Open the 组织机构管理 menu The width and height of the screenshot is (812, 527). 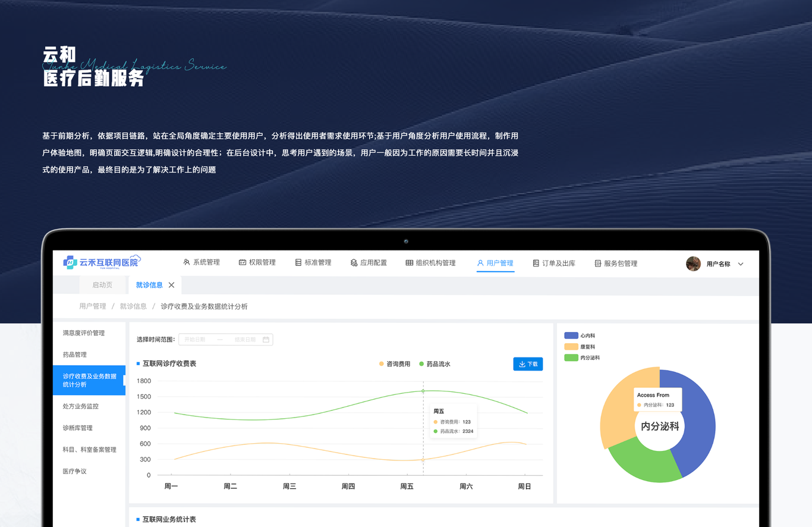(431, 262)
